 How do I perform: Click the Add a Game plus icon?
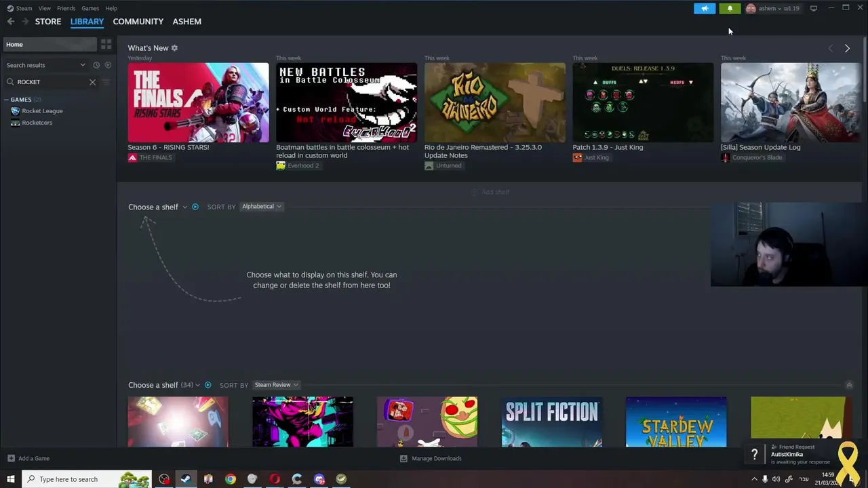(11, 458)
